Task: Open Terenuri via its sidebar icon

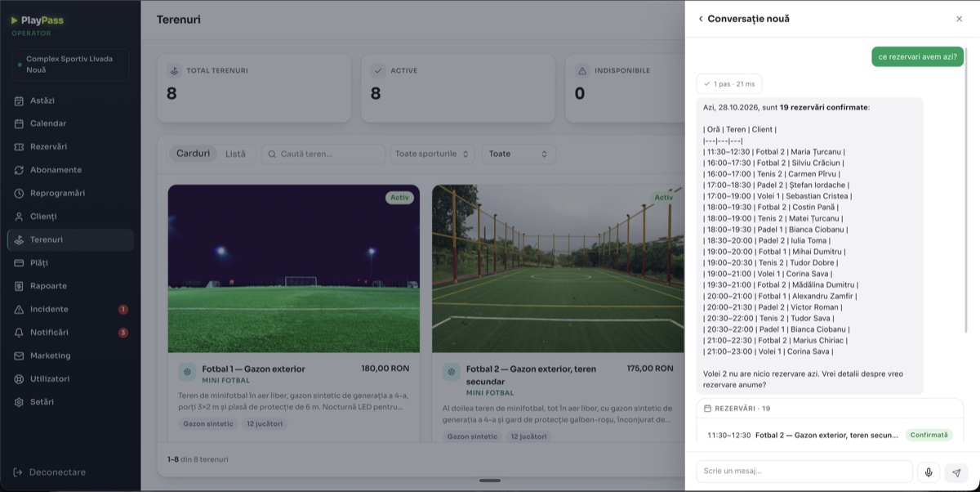Action: pyautogui.click(x=19, y=240)
